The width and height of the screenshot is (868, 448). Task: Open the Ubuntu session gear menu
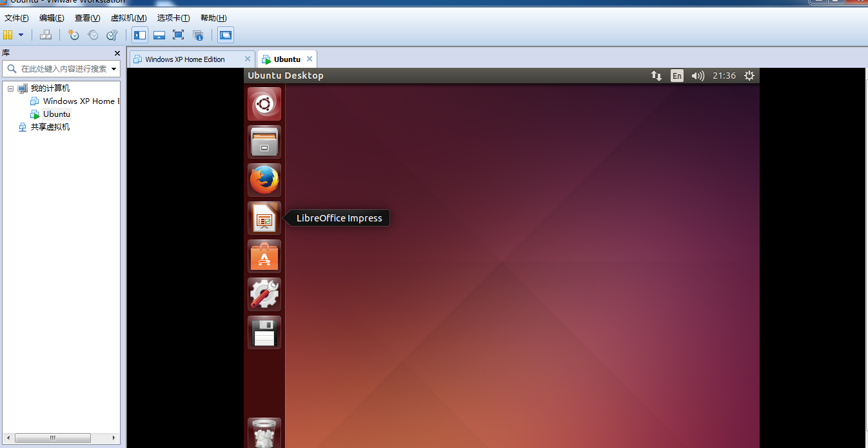[x=749, y=76]
